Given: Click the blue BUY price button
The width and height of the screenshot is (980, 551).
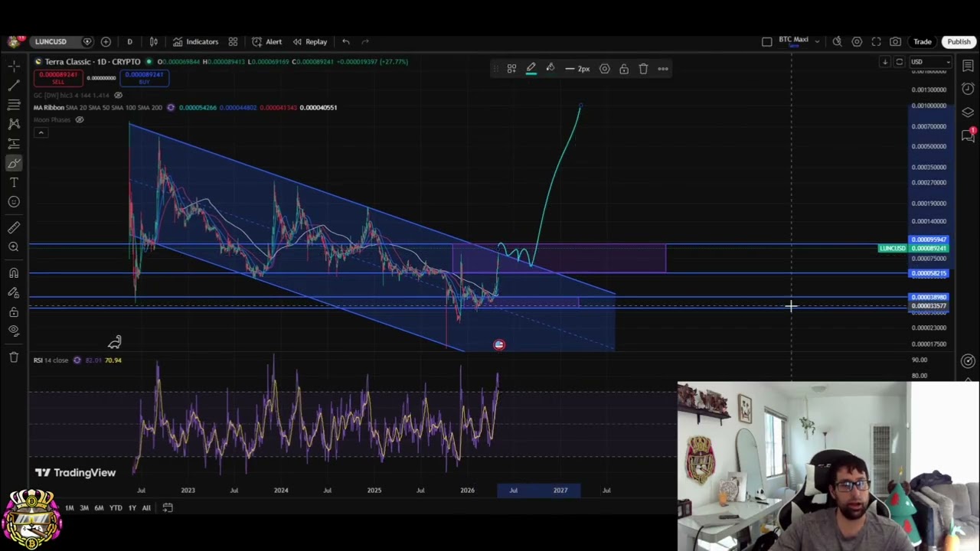Looking at the screenshot, I should (144, 78).
